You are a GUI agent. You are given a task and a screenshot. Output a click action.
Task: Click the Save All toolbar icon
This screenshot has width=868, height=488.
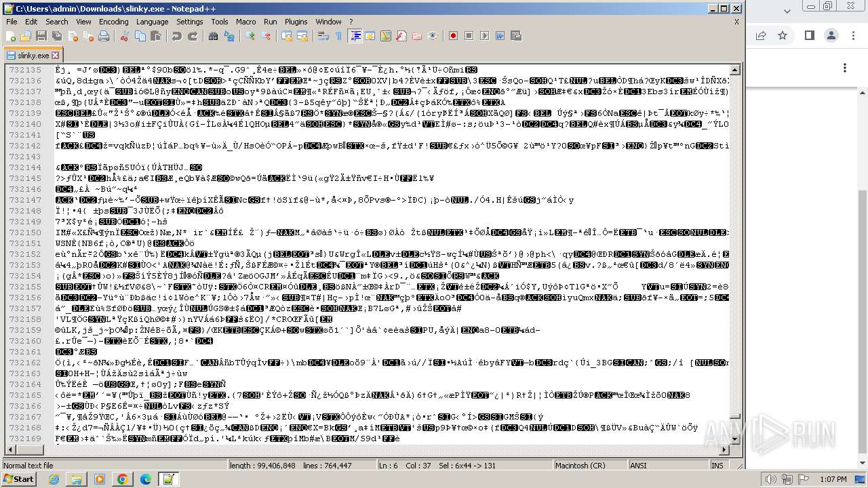pyautogui.click(x=57, y=36)
